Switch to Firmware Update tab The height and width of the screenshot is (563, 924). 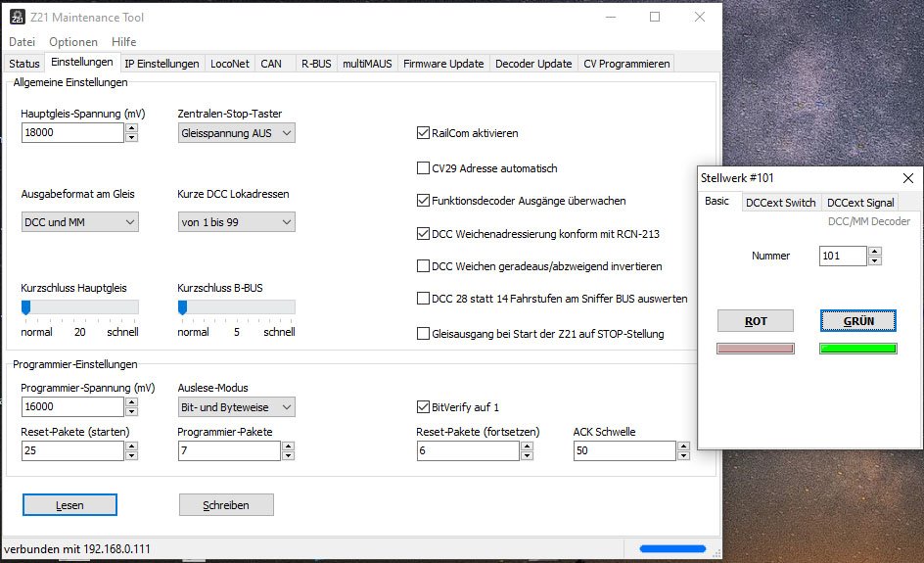[x=443, y=64]
